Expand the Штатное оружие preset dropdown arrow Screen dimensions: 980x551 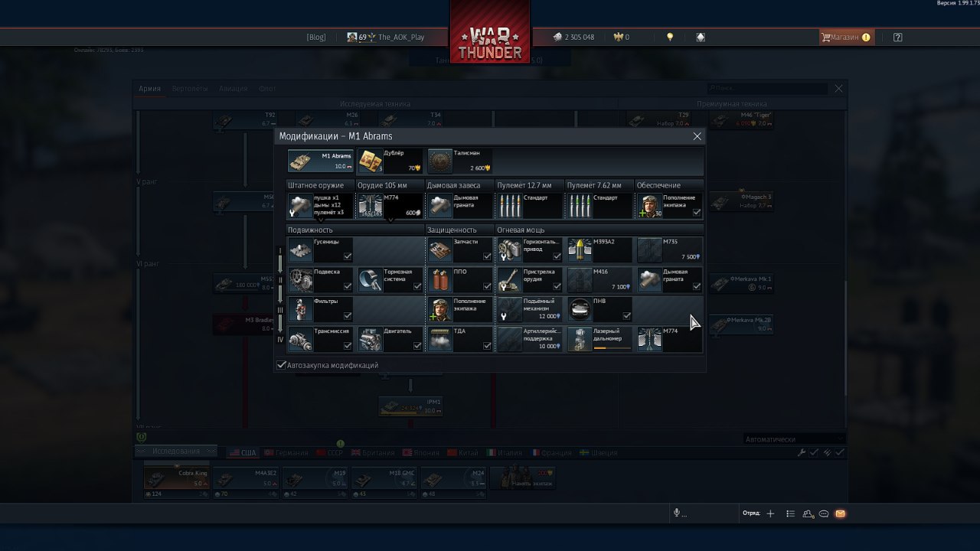322,220
